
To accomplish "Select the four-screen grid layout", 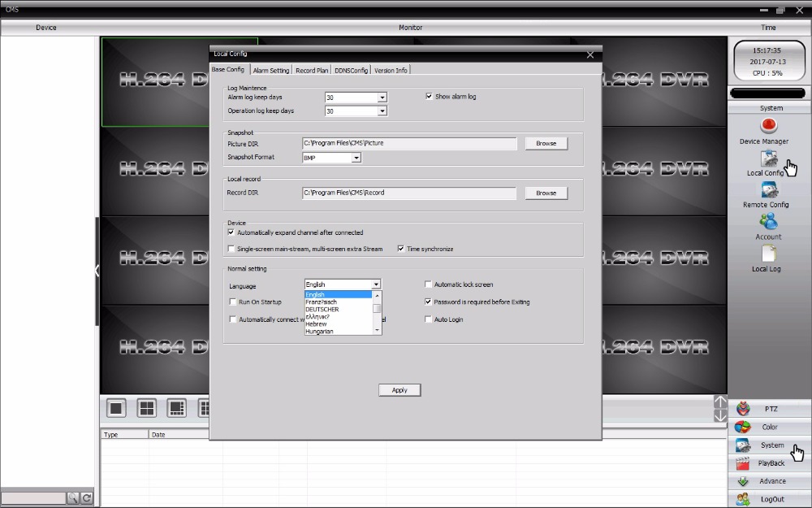I will click(x=147, y=408).
